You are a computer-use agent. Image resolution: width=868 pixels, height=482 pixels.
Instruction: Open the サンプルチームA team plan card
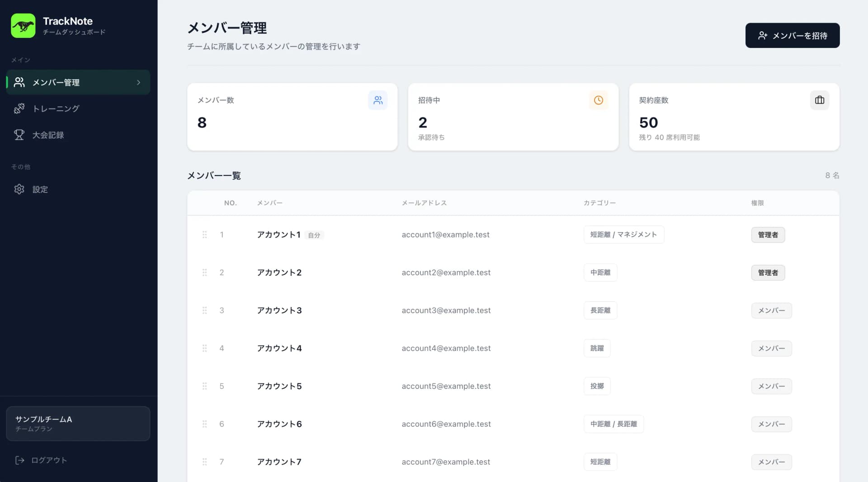click(x=78, y=423)
